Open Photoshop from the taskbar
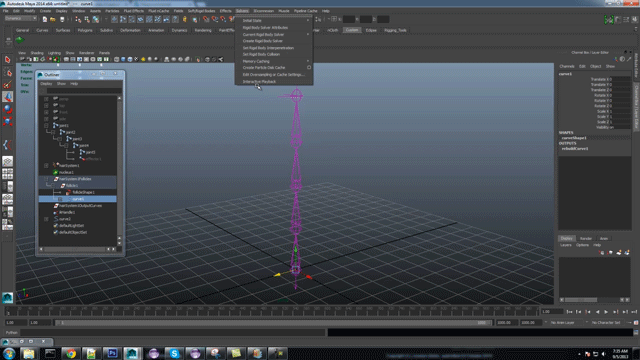The image size is (640, 360). (112, 353)
